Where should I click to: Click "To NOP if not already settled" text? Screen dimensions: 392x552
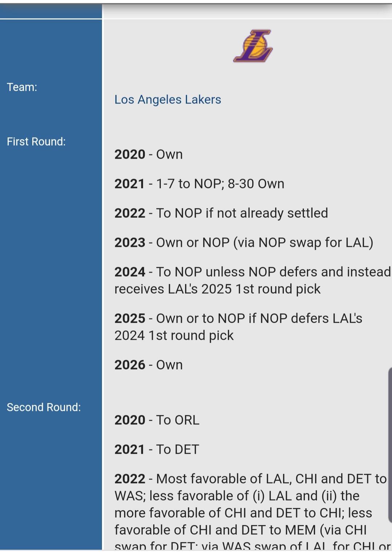tap(242, 213)
